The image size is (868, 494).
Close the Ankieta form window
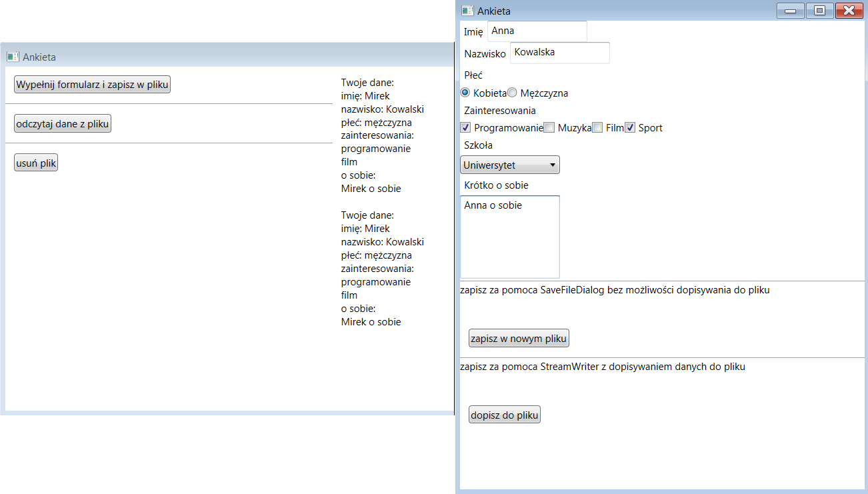[849, 11]
